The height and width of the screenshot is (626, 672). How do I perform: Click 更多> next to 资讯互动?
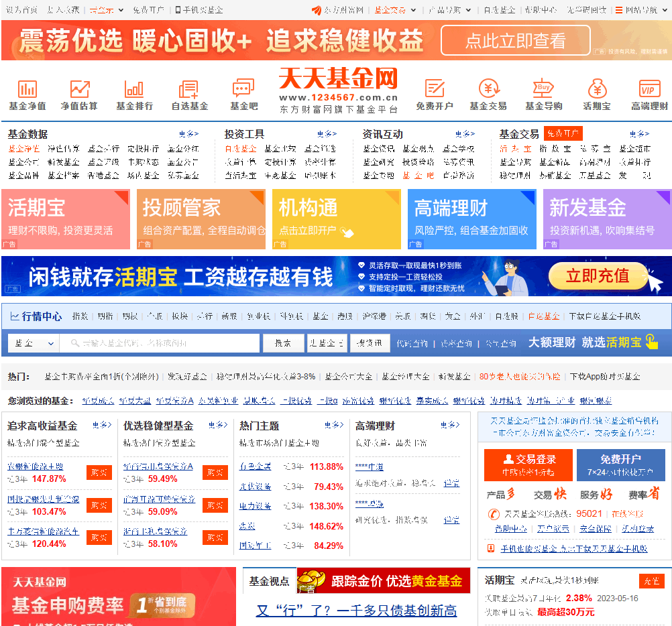point(465,134)
